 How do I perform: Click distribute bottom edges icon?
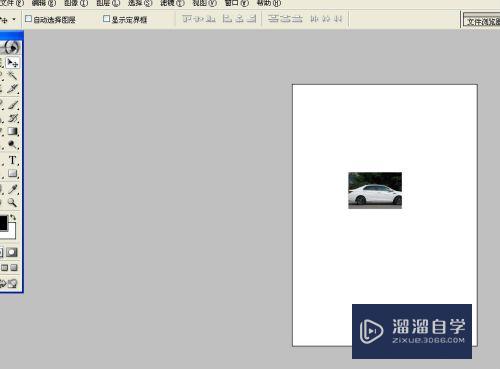click(297, 19)
